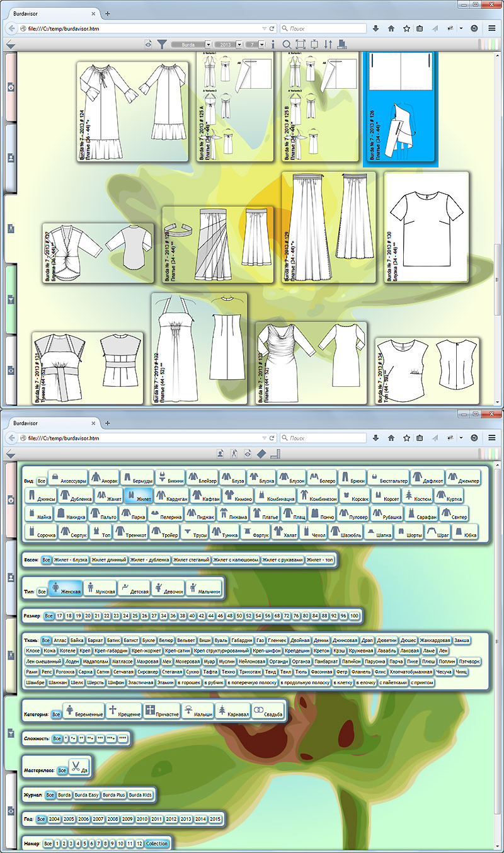Viewport: 504px width, 853px height.
Task: Click bookmark star icon in upper window
Action: tap(406, 28)
